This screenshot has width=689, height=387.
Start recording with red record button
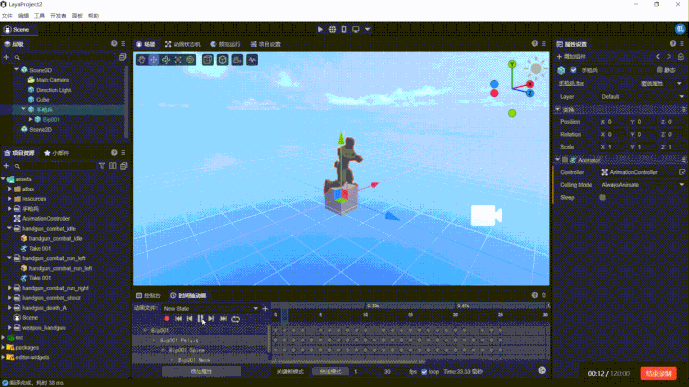(x=167, y=318)
